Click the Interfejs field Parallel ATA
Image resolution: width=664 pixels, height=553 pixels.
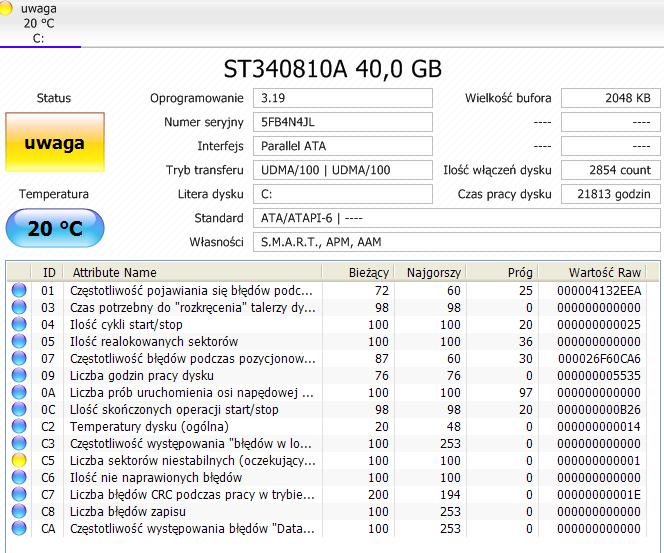pos(343,146)
